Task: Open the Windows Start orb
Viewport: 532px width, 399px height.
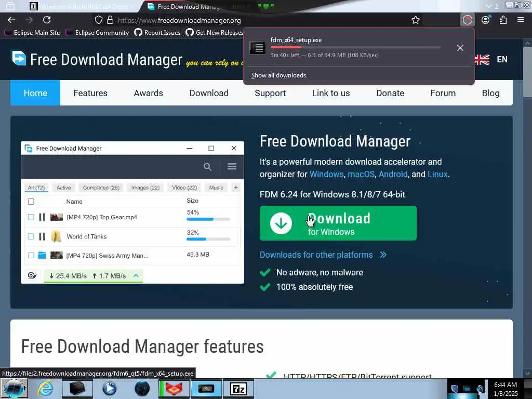Action: pos(14,389)
